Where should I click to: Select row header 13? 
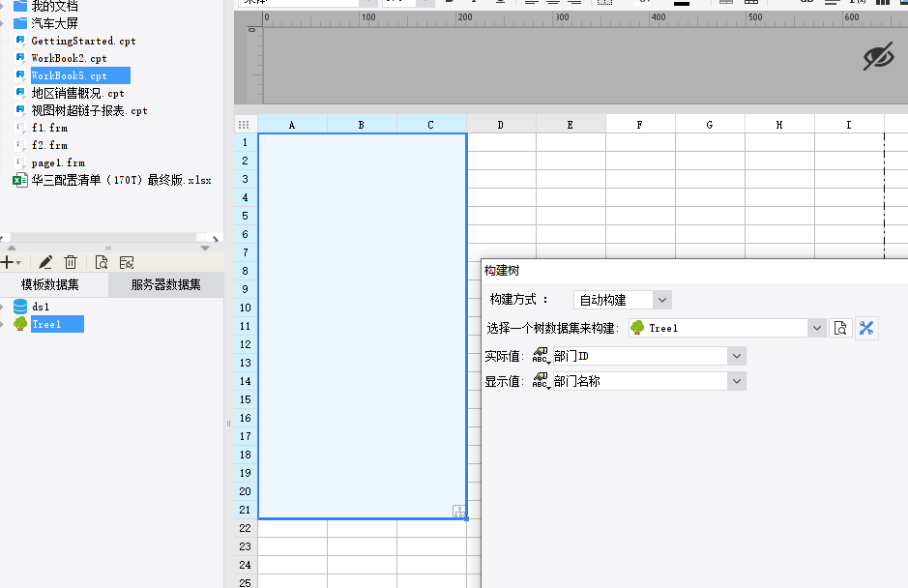click(x=246, y=363)
